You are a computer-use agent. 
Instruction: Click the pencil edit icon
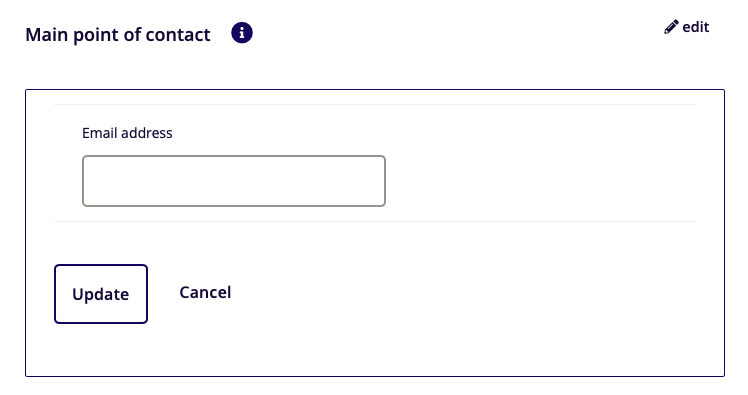pos(671,27)
